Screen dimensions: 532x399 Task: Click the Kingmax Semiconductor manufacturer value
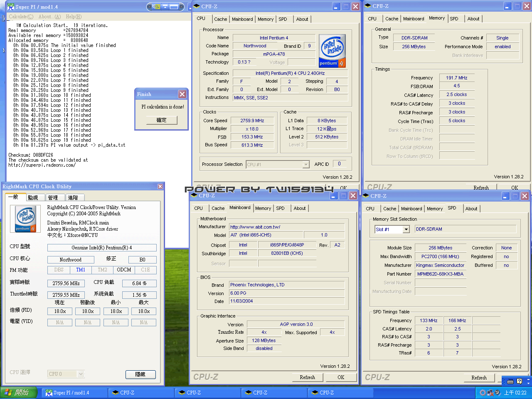pyautogui.click(x=441, y=265)
